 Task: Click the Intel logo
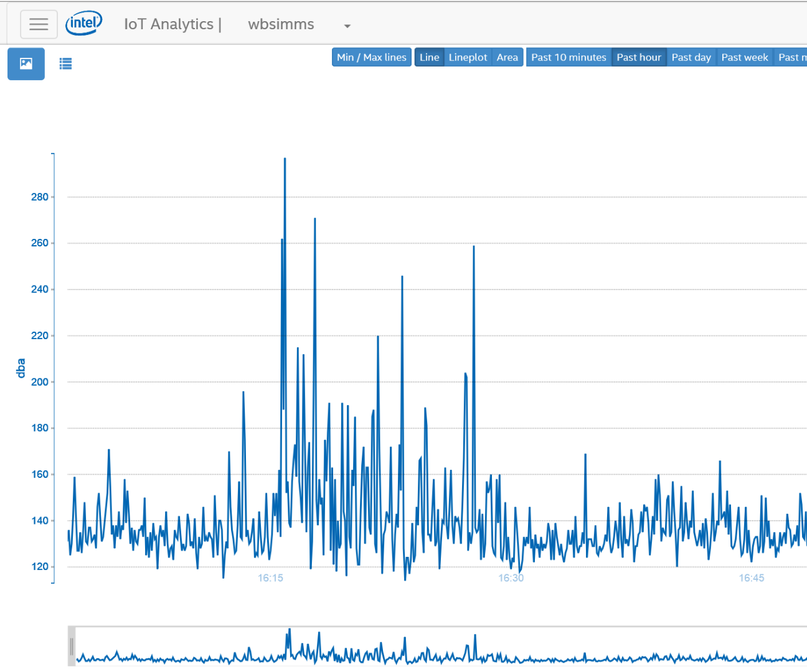coord(84,24)
